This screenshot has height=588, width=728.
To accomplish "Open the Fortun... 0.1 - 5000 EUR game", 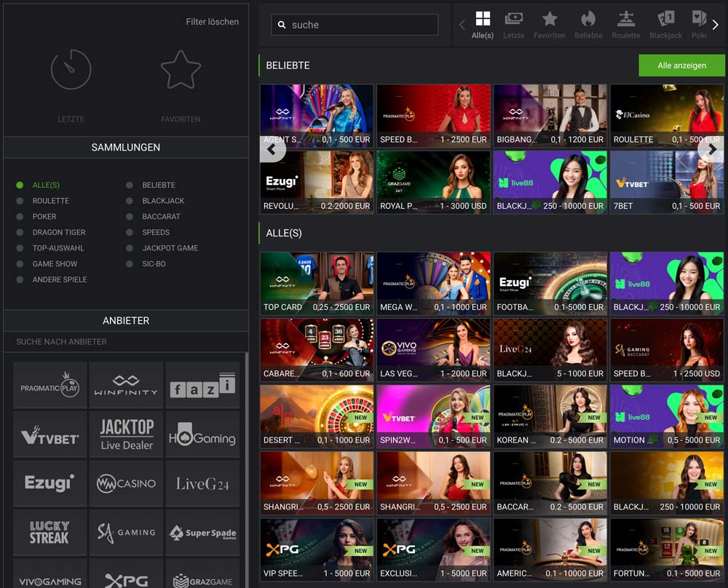I will (667, 550).
